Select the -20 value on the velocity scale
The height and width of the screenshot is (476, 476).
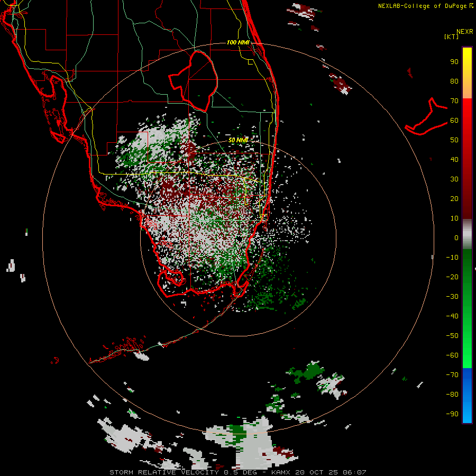point(452,277)
